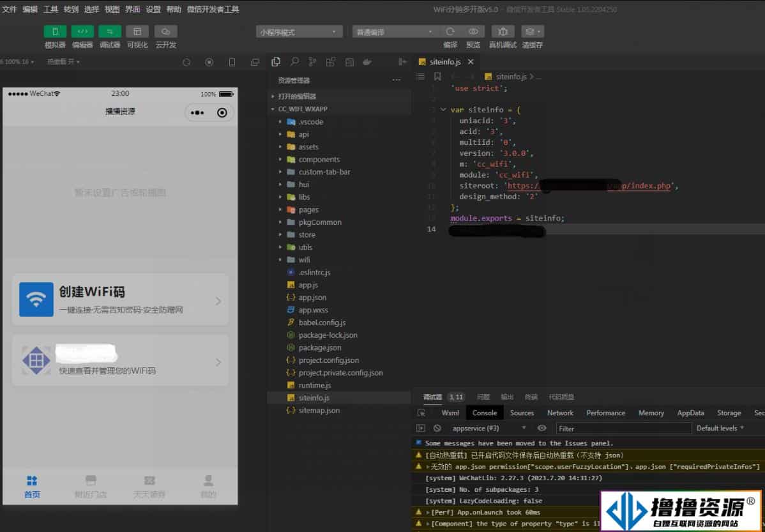Open the appservice (#3) context dropdown
The image size is (765, 532).
488,428
